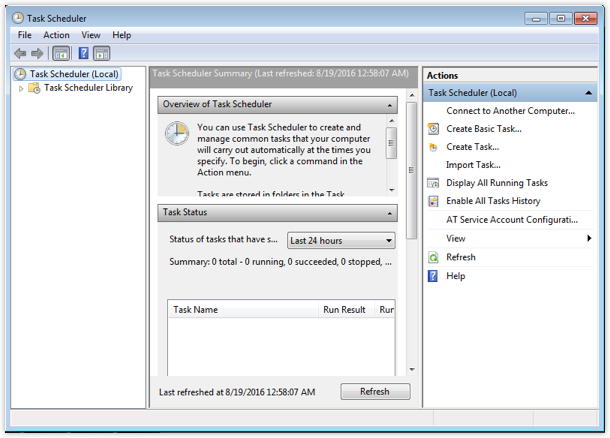Click Display All Running Tasks action
This screenshot has height=438, width=610.
pos(496,183)
